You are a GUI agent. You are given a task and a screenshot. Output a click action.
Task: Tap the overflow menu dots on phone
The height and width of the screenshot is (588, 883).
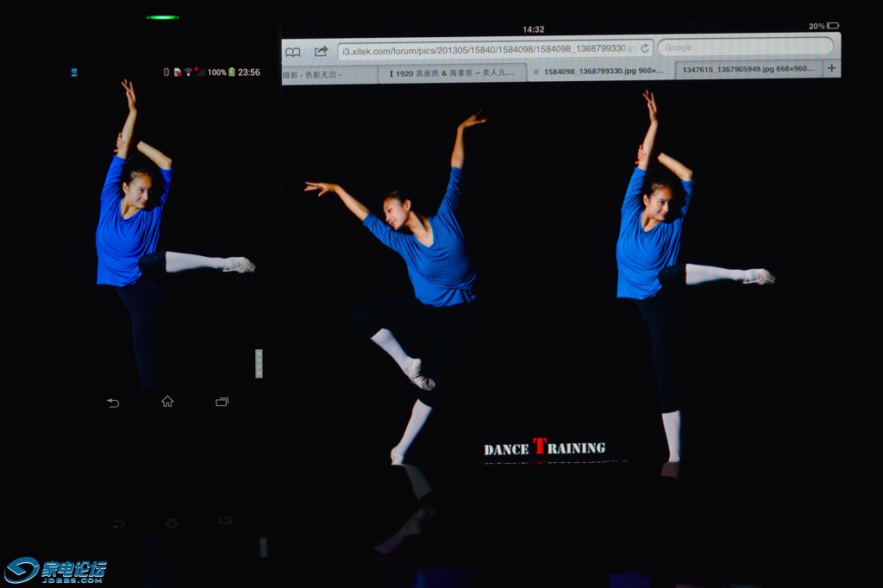coord(259,363)
